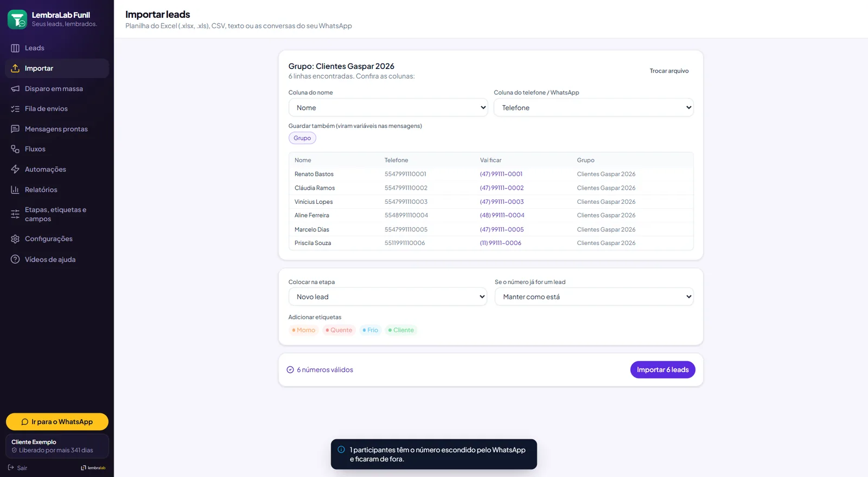Open the Coluna do nome dropdown
Image resolution: width=868 pixels, height=477 pixels.
coord(388,108)
